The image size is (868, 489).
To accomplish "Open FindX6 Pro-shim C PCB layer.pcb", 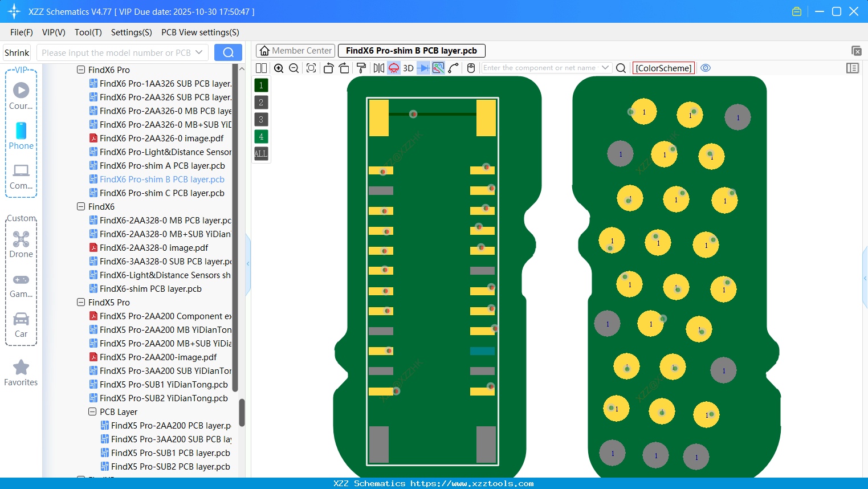I will (x=162, y=193).
